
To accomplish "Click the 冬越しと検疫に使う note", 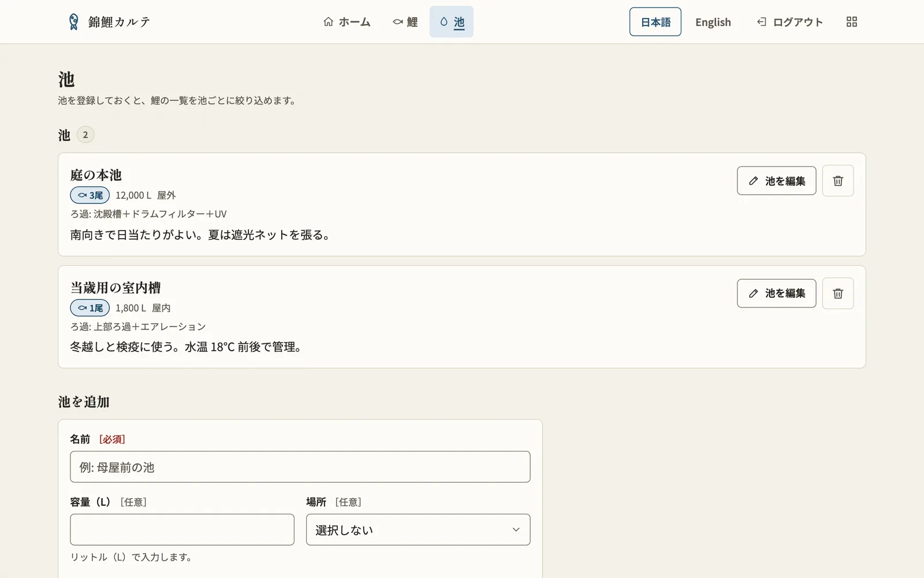I will 186,347.
